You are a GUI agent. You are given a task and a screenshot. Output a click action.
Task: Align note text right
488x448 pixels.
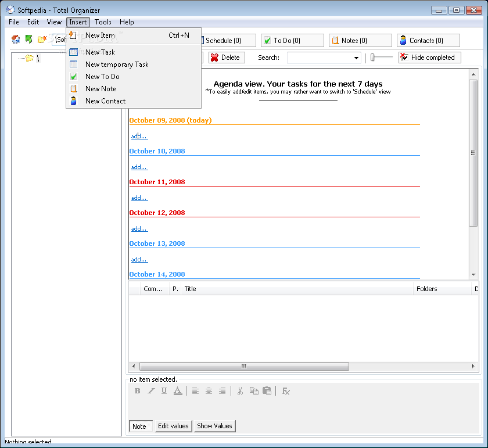point(222,391)
